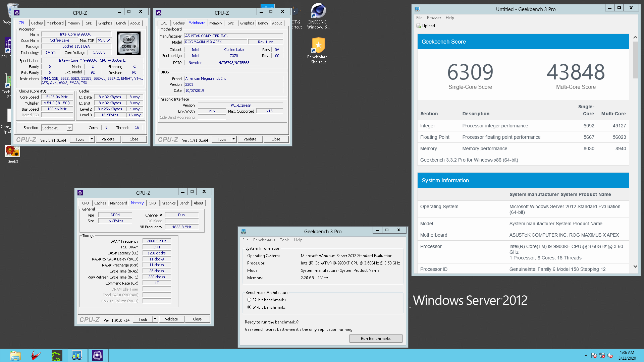The image size is (644, 362).
Task: Click the Upload icon in Geekbench results
Action: (x=419, y=26)
